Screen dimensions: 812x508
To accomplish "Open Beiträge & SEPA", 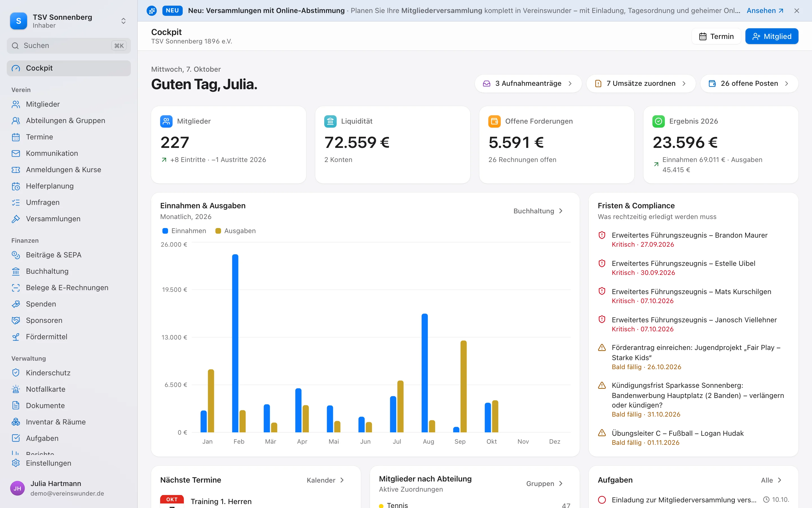I will coord(69,255).
